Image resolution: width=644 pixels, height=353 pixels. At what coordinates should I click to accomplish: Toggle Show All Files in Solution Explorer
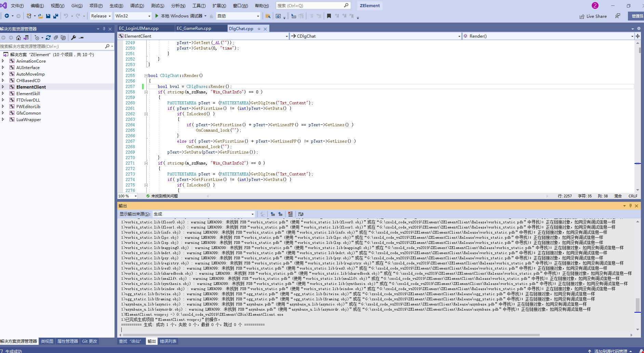[x=63, y=38]
